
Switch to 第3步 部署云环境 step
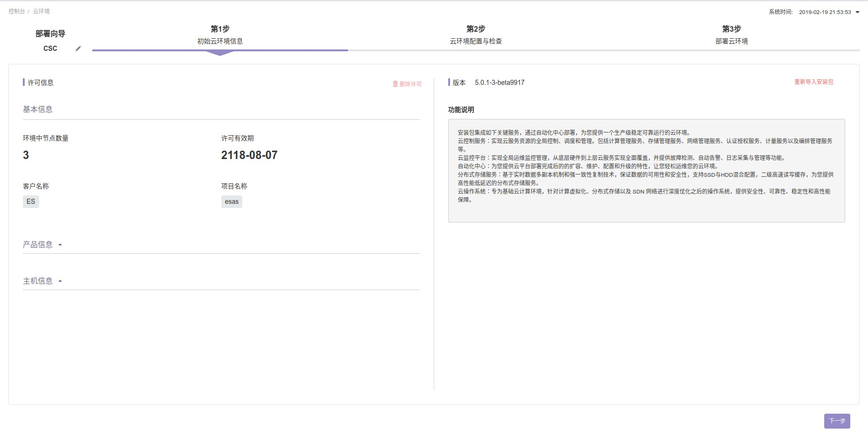[731, 35]
